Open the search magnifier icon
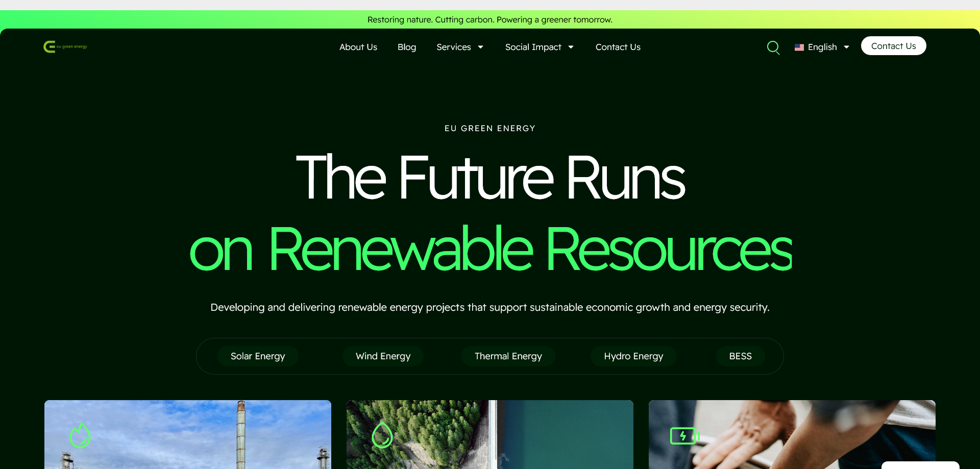 [x=773, y=47]
